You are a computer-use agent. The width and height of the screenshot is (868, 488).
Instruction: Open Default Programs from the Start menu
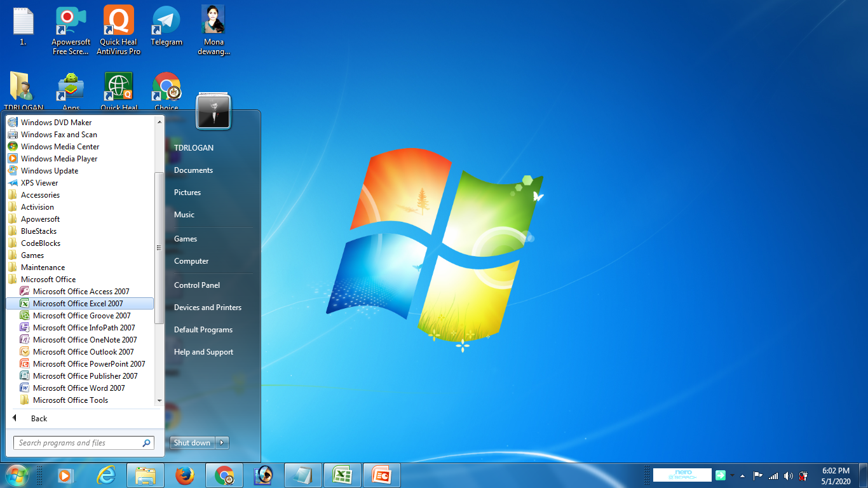tap(203, 330)
